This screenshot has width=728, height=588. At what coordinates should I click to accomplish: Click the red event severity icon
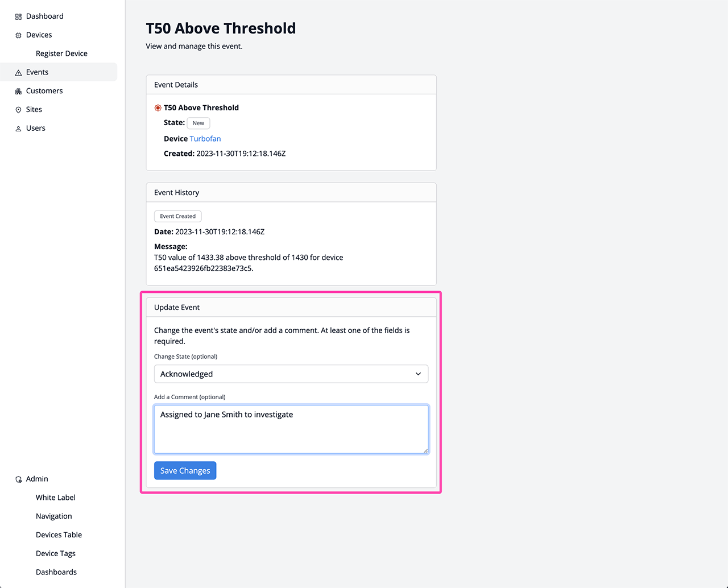[158, 108]
